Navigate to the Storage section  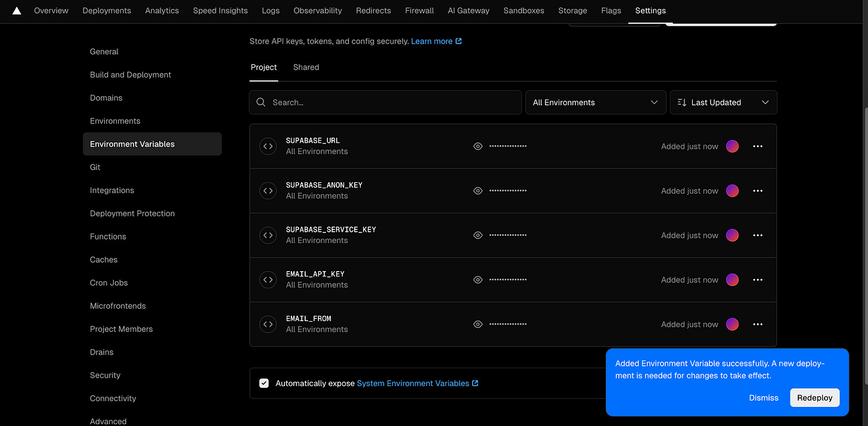[x=572, y=10]
